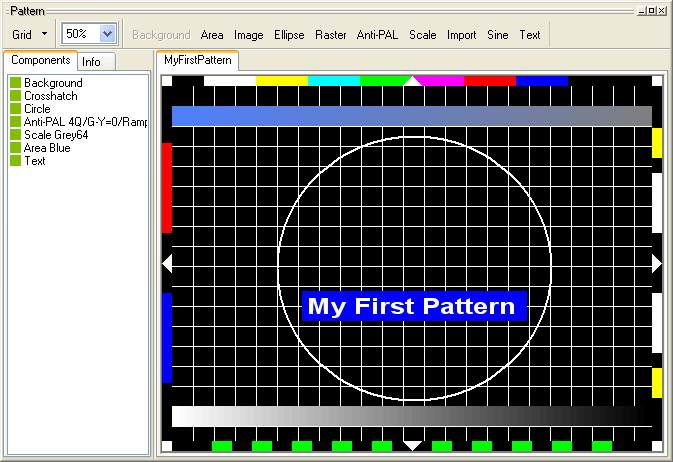Viewport: 673px width, 462px height.
Task: Expand the 50% zoom combo box
Action: [108, 34]
